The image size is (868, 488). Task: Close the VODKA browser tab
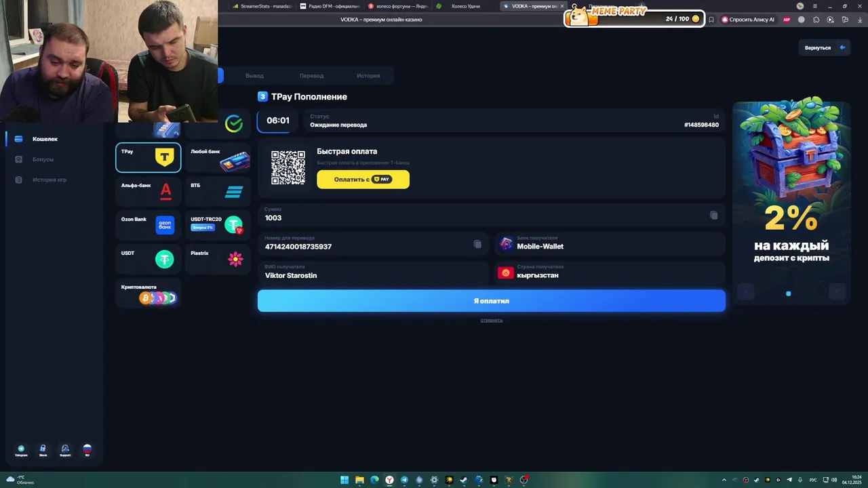coord(561,6)
